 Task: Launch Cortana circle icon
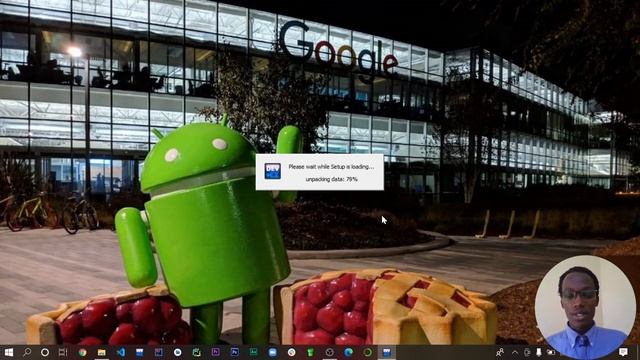click(45, 352)
